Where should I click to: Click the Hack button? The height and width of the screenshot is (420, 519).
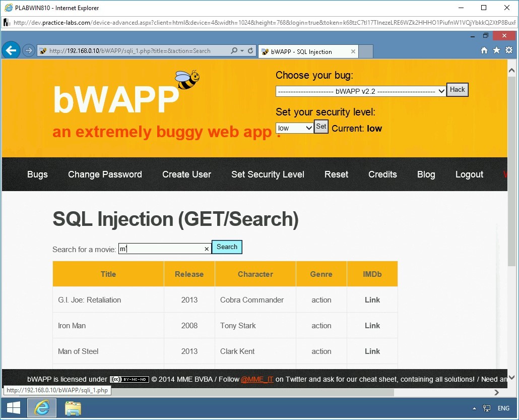(x=457, y=90)
